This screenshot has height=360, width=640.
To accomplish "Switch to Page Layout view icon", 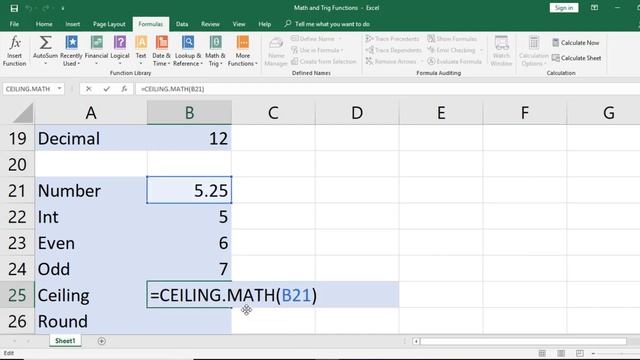I will point(561,353).
